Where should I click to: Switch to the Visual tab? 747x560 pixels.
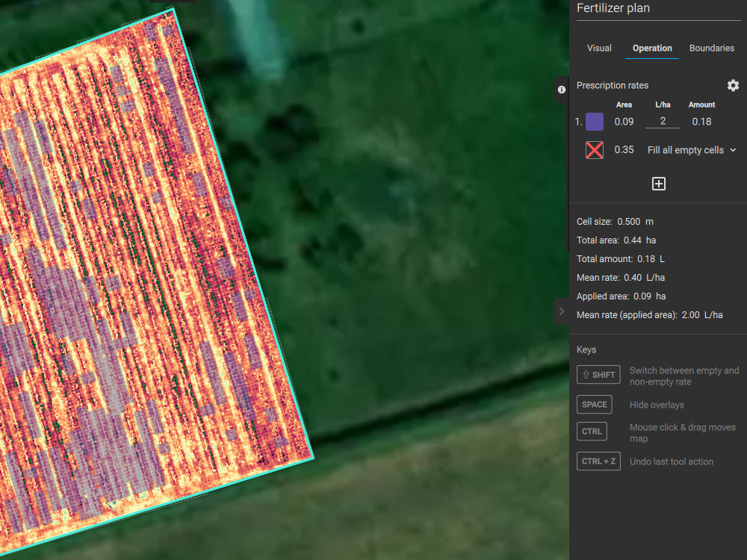pos(598,48)
